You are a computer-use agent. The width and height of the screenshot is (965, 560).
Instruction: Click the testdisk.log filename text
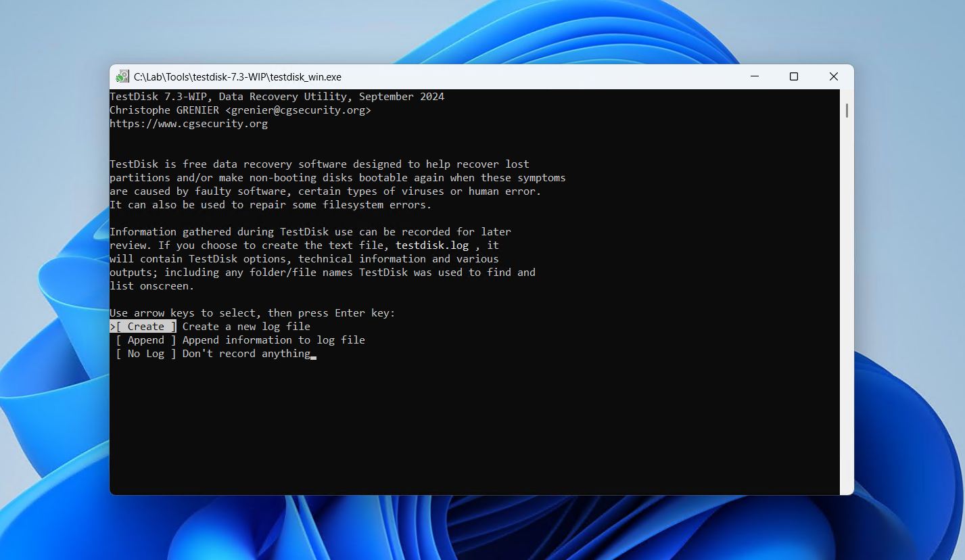tap(432, 246)
